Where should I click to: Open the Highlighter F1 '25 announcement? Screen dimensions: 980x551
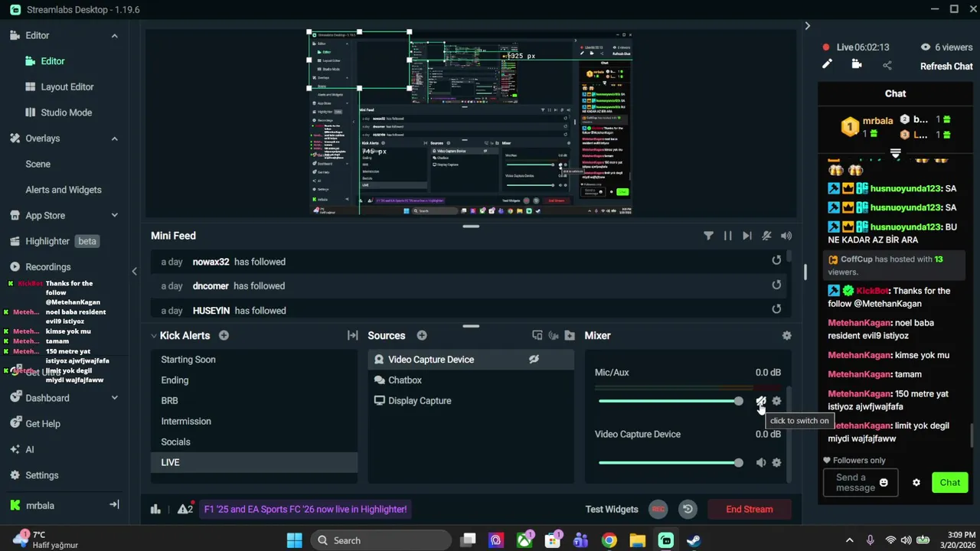coord(305,509)
